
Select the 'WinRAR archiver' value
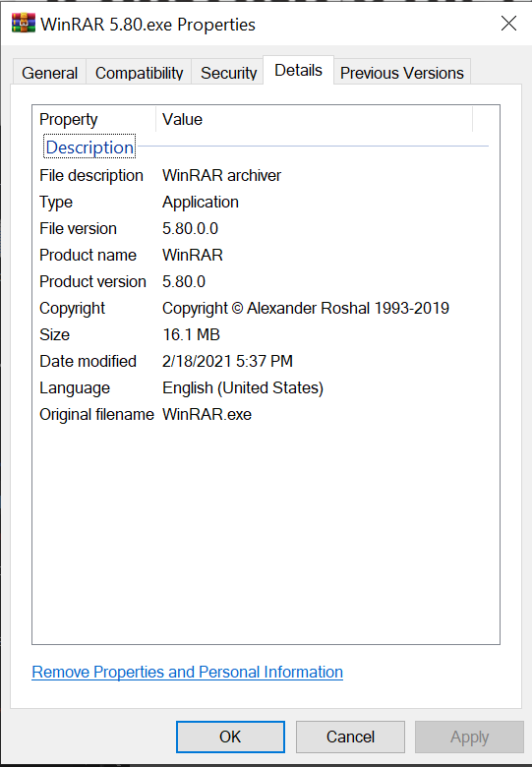[x=221, y=175]
